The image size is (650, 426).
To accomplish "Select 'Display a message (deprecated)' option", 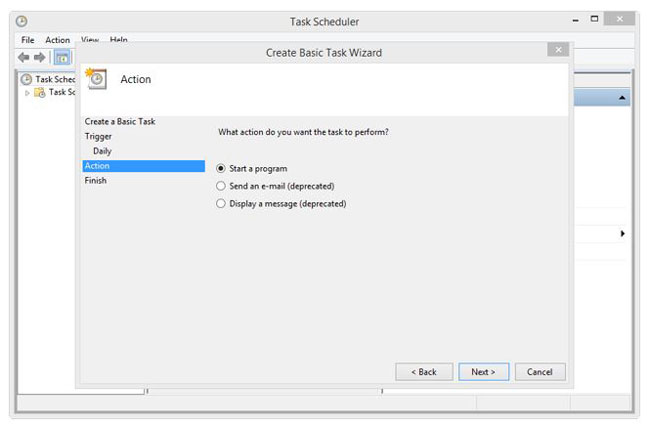I will (x=221, y=204).
